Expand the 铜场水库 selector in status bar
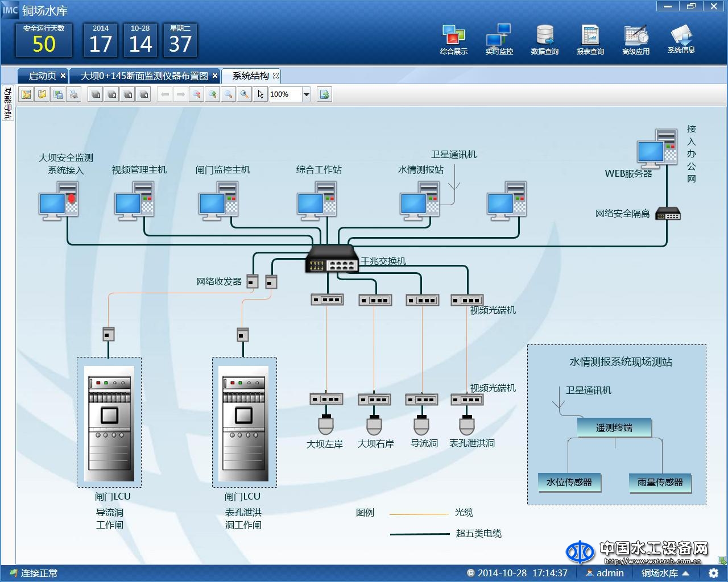The height and width of the screenshot is (582, 728). point(665,573)
